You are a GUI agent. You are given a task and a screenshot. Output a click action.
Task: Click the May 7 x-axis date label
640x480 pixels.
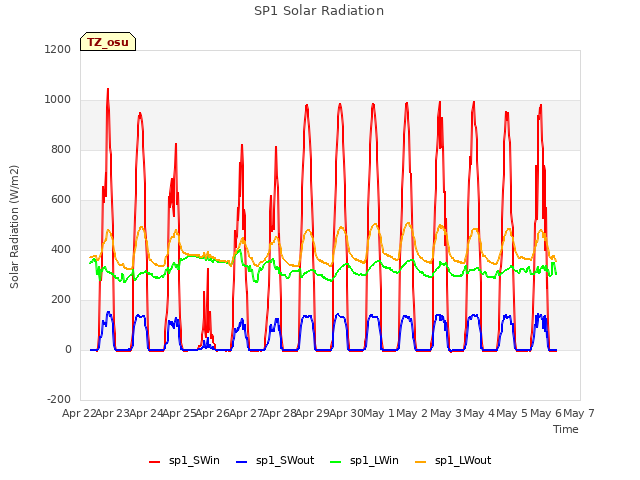pos(579,413)
